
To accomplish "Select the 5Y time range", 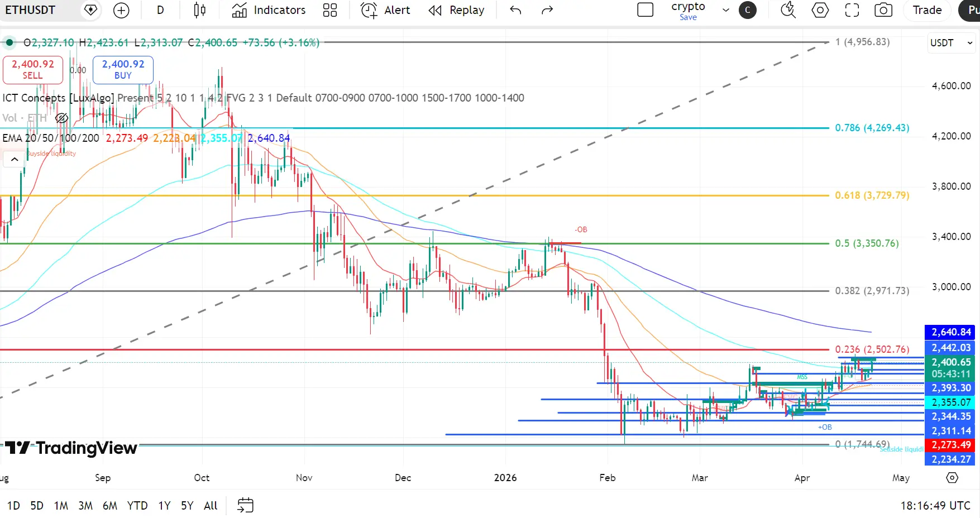I will [187, 506].
